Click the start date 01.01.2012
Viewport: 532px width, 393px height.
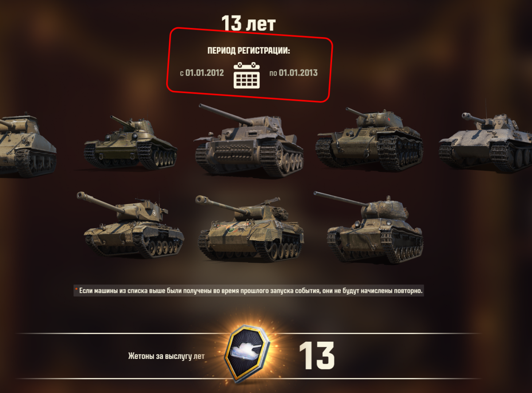[x=204, y=73]
